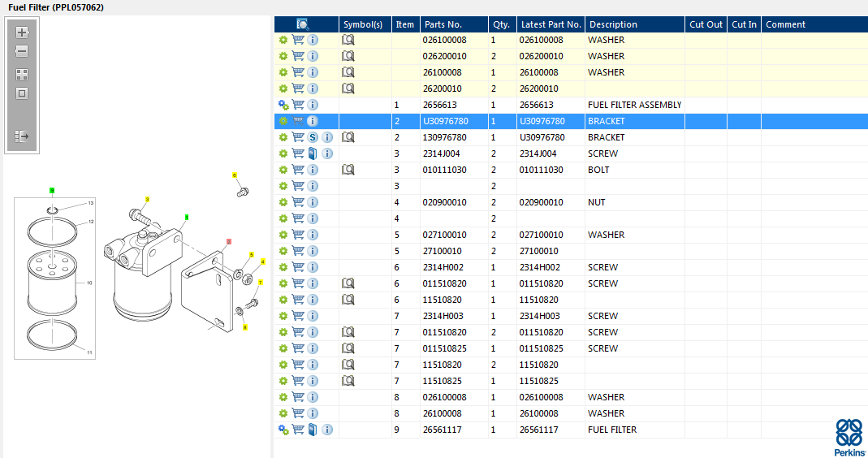868x458 pixels.
Task: Click symbol icon for 026200010 WASHER row
Action: click(x=348, y=56)
